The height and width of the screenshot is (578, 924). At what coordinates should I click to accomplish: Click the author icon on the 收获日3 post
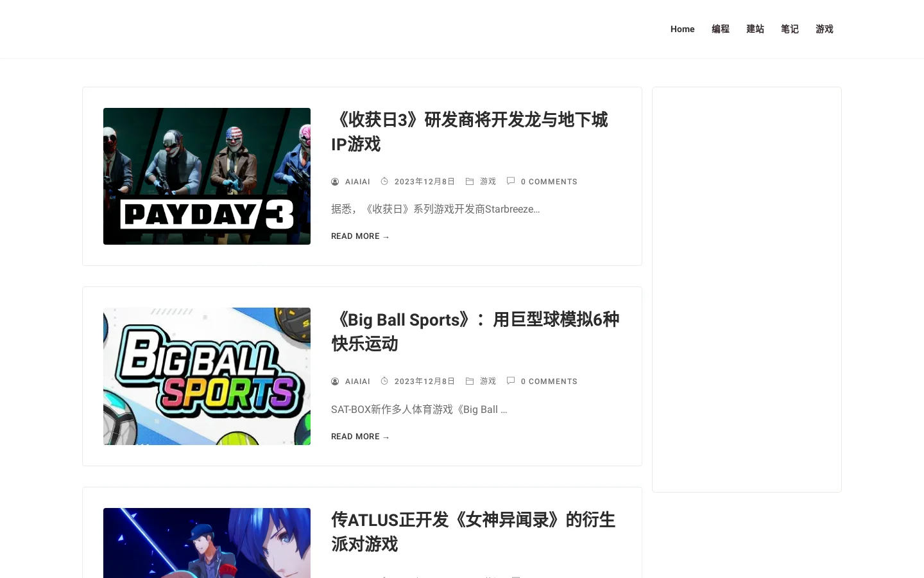tap(335, 182)
